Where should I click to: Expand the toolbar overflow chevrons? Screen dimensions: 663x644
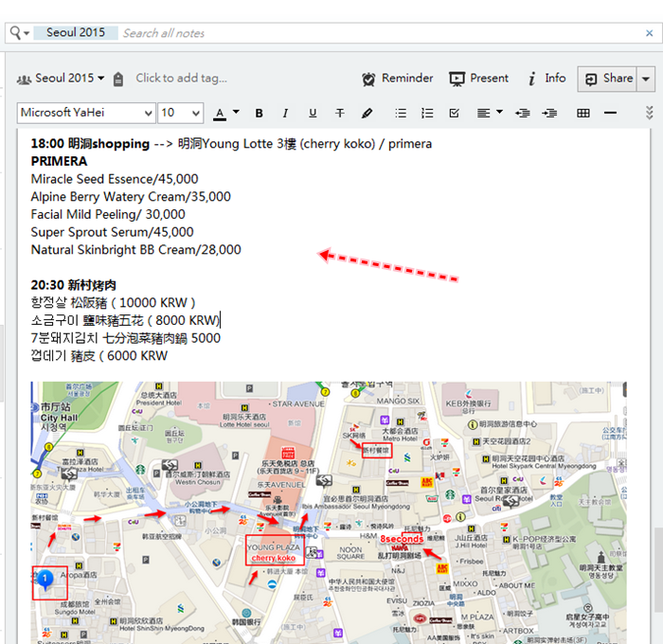(x=650, y=113)
